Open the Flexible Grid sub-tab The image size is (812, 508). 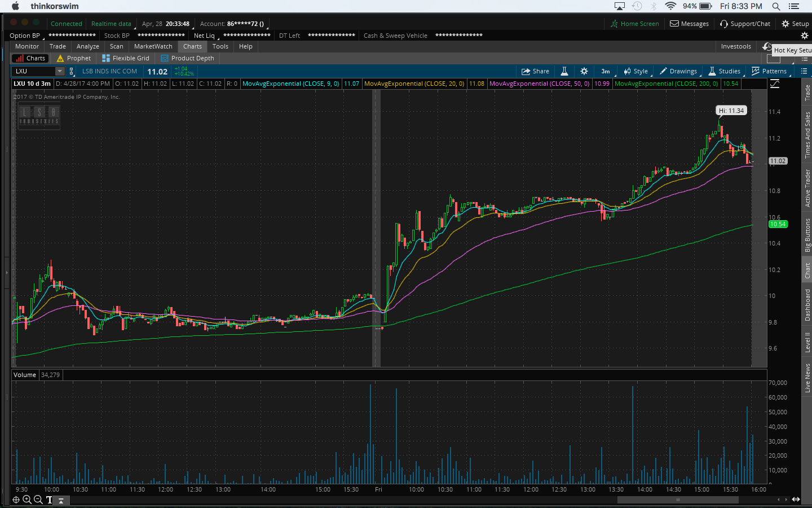126,58
